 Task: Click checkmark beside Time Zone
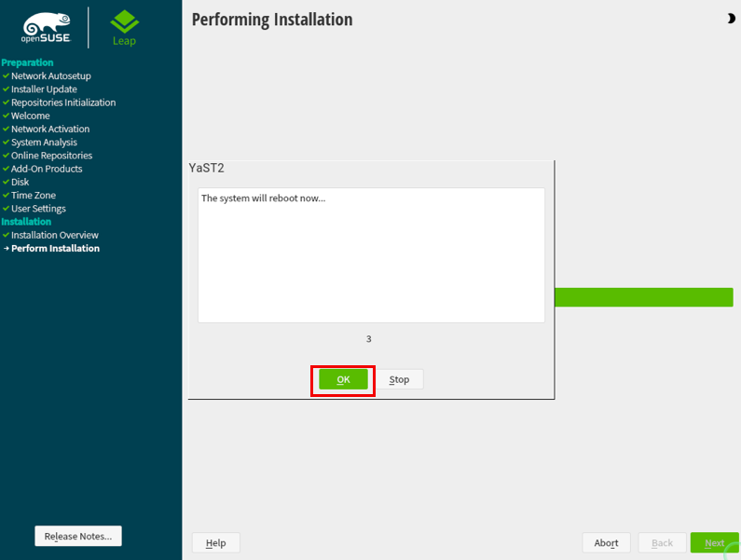pos(6,195)
